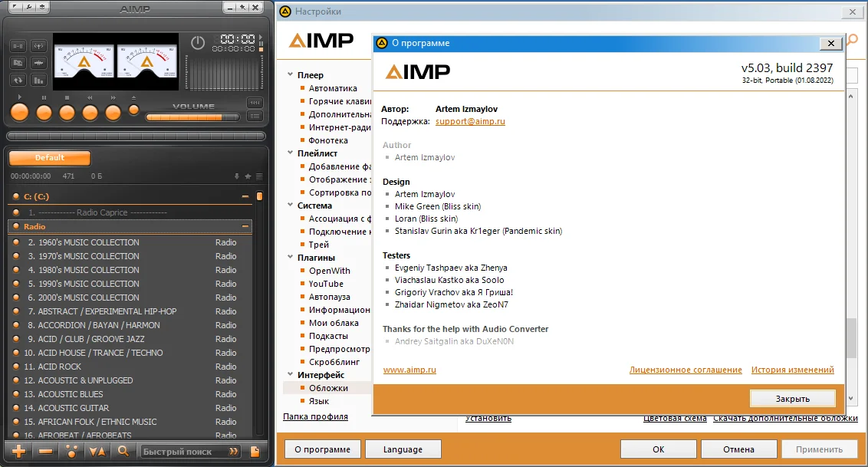Click the magnifier search icon
The image size is (868, 467).
click(x=123, y=452)
